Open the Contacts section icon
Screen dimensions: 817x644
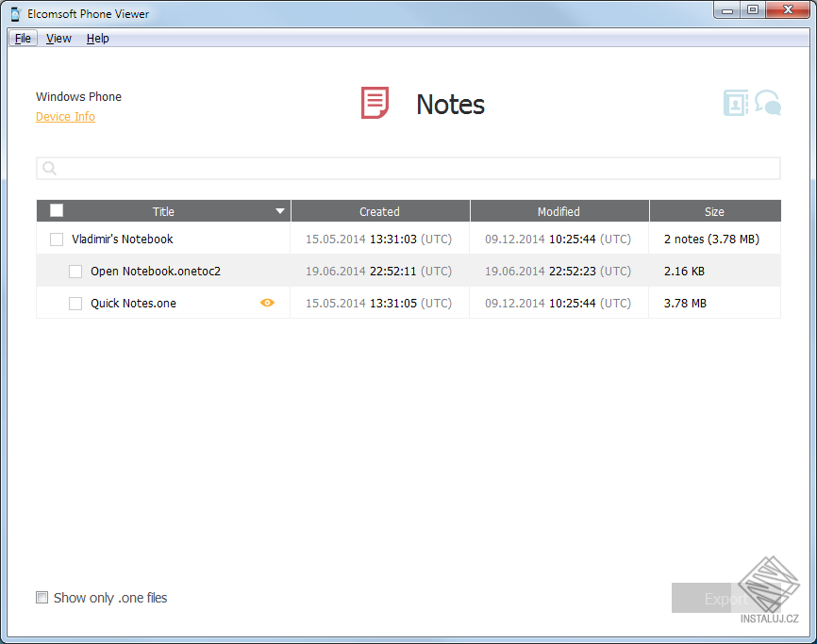735,103
